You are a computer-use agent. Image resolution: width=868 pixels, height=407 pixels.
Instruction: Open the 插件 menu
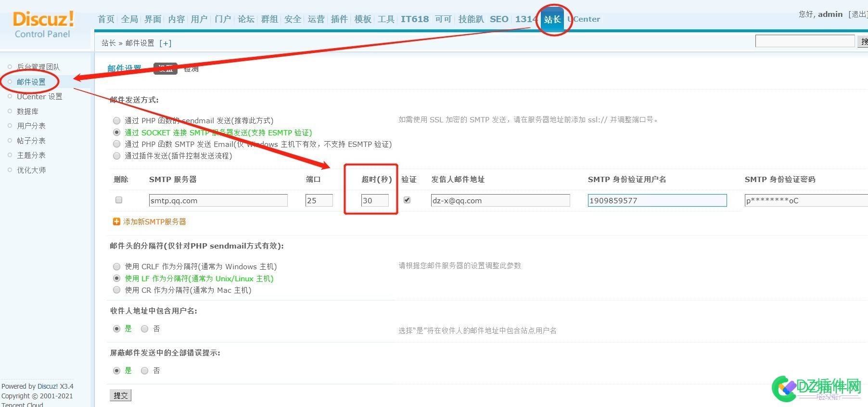coord(339,19)
